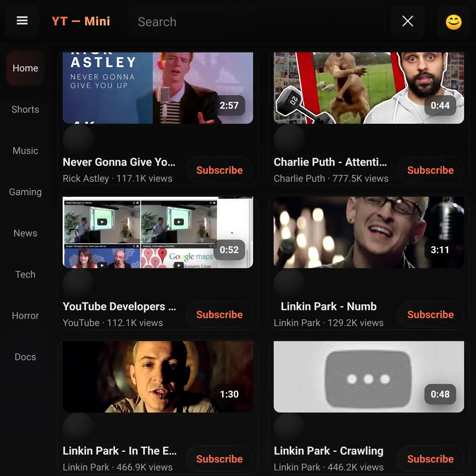Subscribe on the Charlie Puth Attention card

(430, 170)
